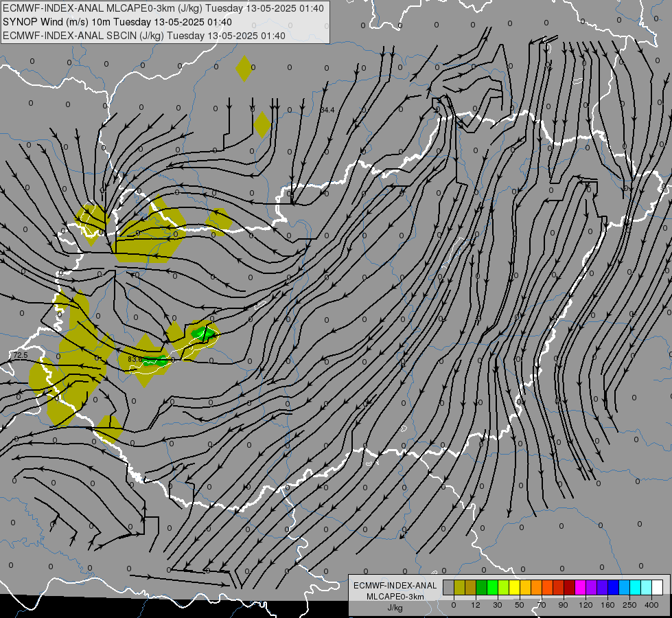
Task: Select the magenta legend swatch
Action: 580,587
